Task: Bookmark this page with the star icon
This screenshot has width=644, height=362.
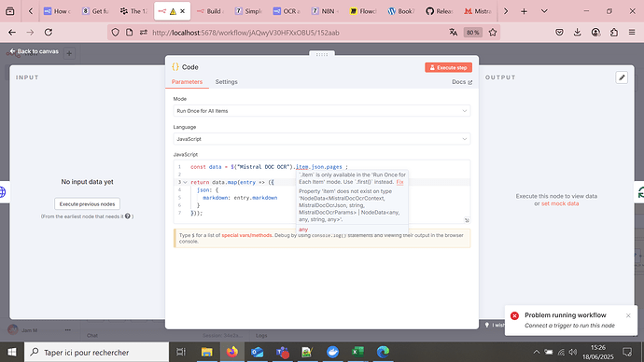Action: point(493,33)
